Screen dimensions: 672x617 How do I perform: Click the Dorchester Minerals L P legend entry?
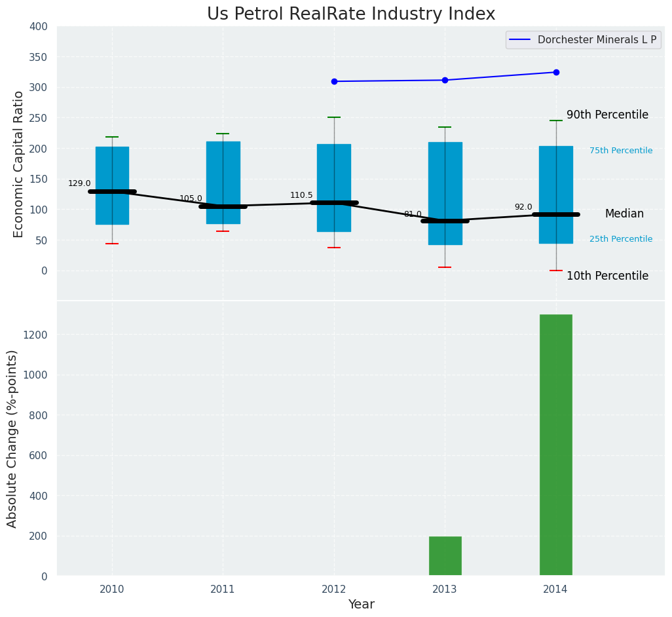click(x=597, y=40)
